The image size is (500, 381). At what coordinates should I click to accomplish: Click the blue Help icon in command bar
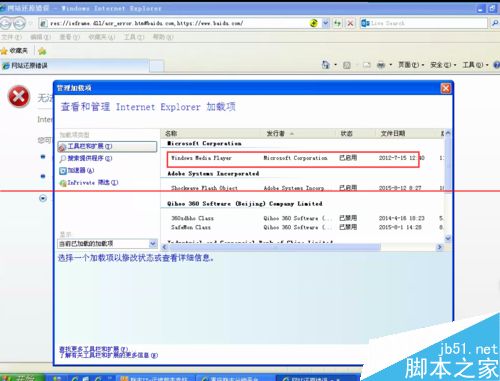point(497,65)
